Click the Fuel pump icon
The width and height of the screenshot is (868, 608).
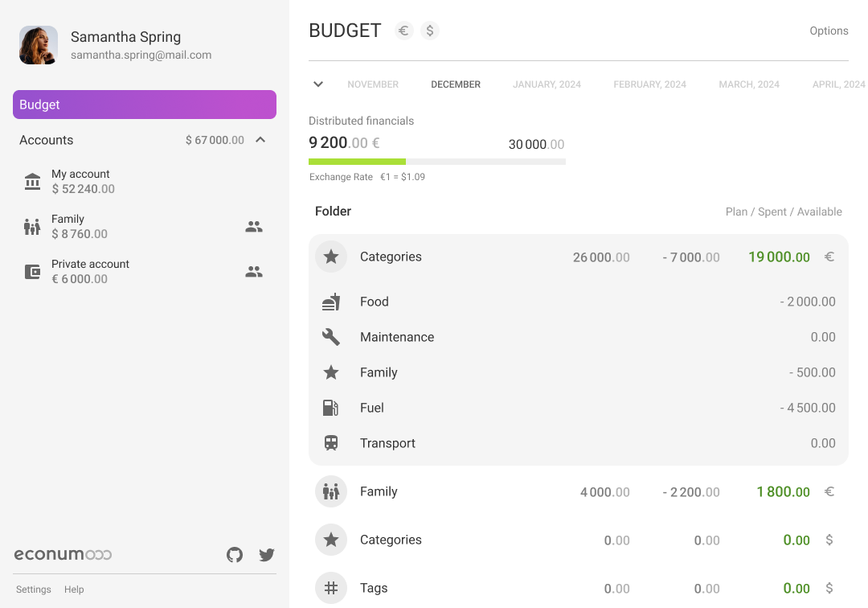coord(330,408)
